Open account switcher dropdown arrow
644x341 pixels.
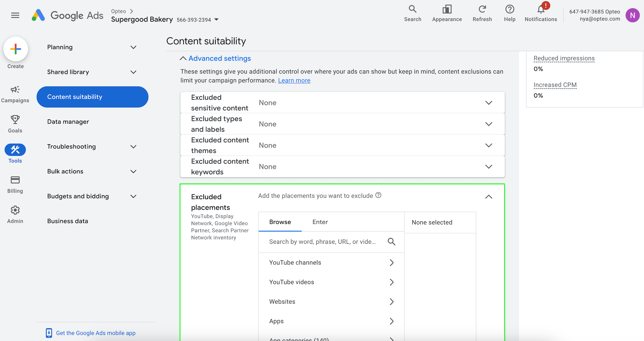(x=217, y=20)
